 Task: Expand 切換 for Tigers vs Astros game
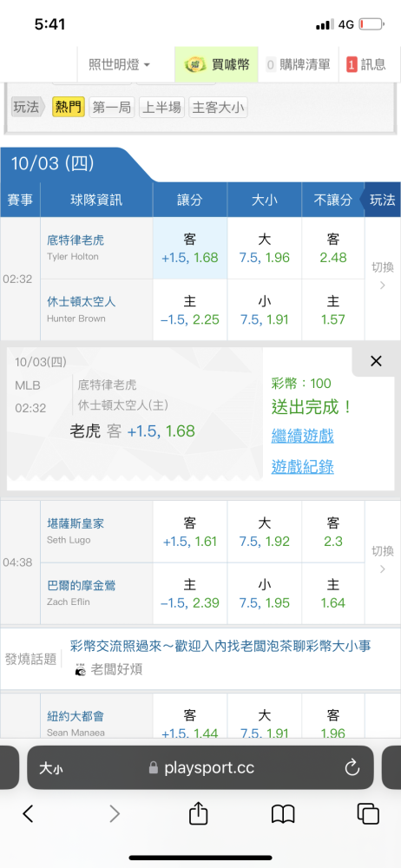tap(383, 276)
